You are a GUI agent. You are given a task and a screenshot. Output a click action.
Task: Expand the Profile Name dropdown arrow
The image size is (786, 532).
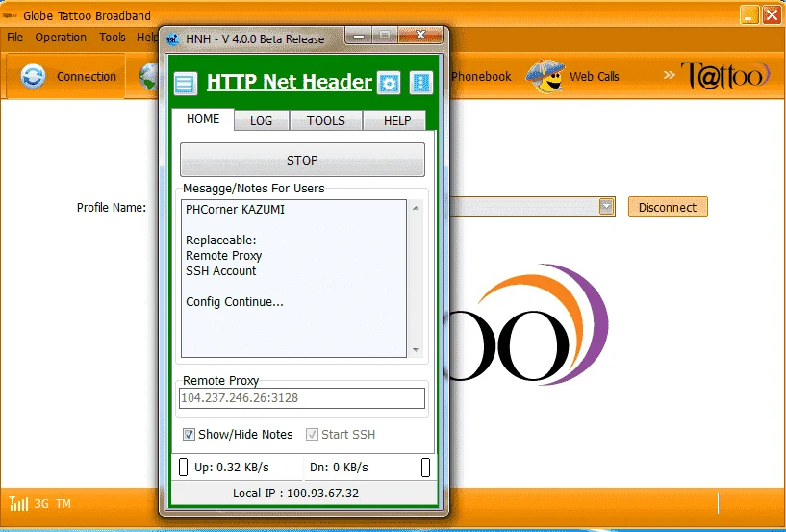point(606,207)
